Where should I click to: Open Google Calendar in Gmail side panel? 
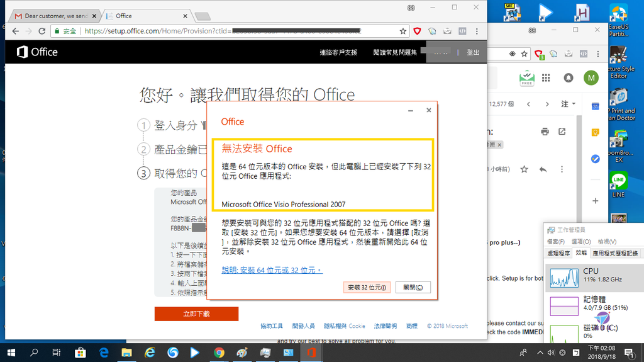click(595, 106)
